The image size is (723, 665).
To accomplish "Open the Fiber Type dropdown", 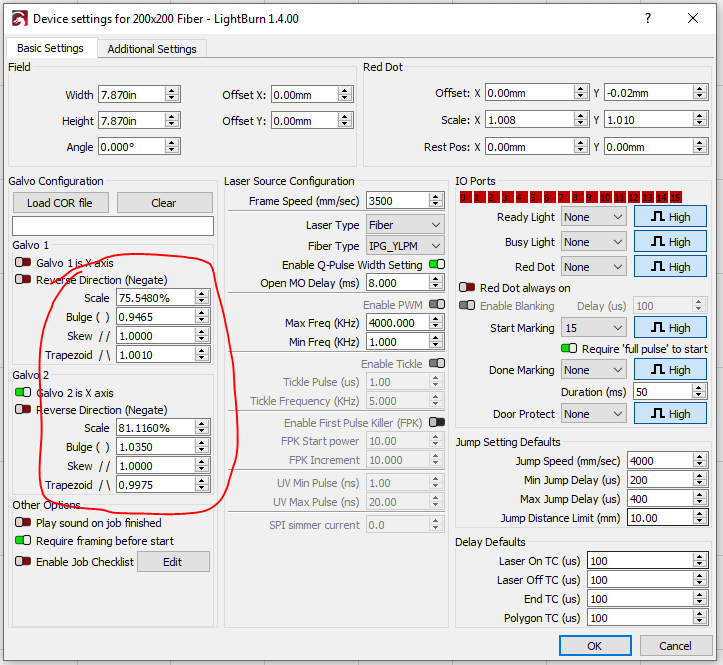I will click(x=405, y=246).
